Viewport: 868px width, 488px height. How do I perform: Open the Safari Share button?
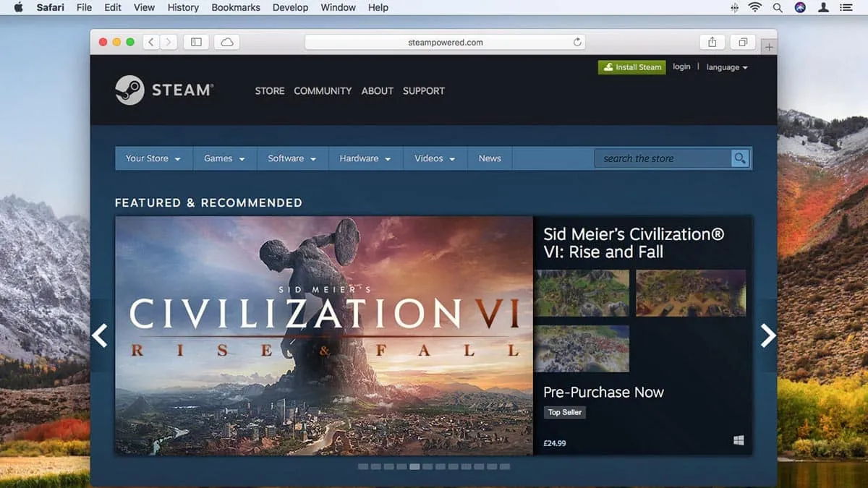(712, 42)
